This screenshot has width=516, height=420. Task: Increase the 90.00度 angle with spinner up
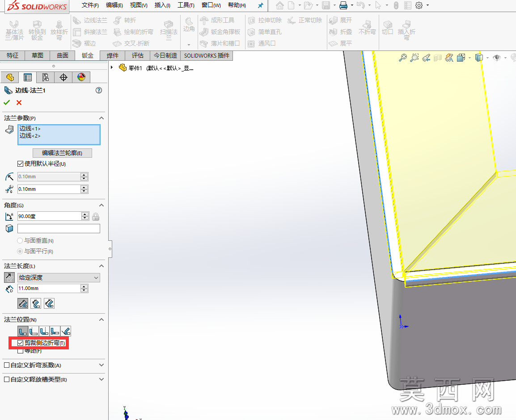[85, 214]
